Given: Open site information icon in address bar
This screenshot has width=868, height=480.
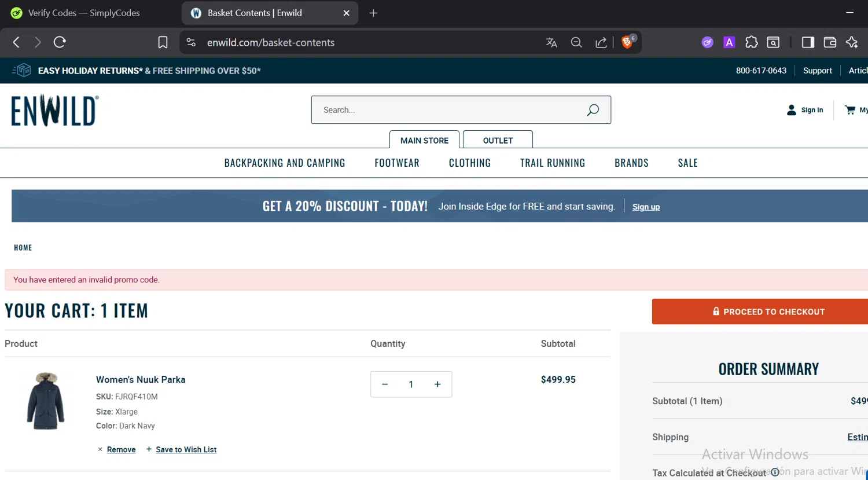Looking at the screenshot, I should click(x=192, y=42).
